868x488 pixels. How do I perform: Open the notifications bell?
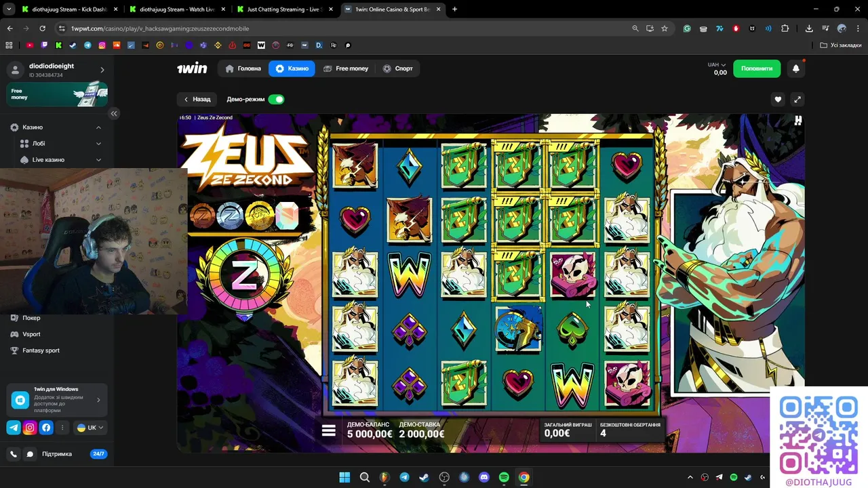point(796,68)
